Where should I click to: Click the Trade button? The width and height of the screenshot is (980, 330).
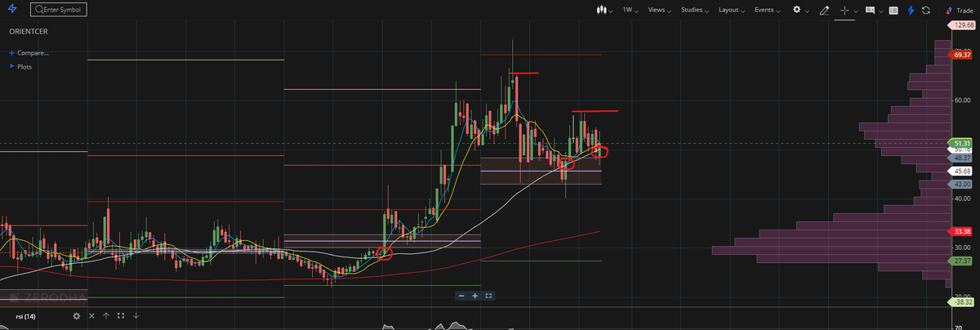click(x=959, y=11)
